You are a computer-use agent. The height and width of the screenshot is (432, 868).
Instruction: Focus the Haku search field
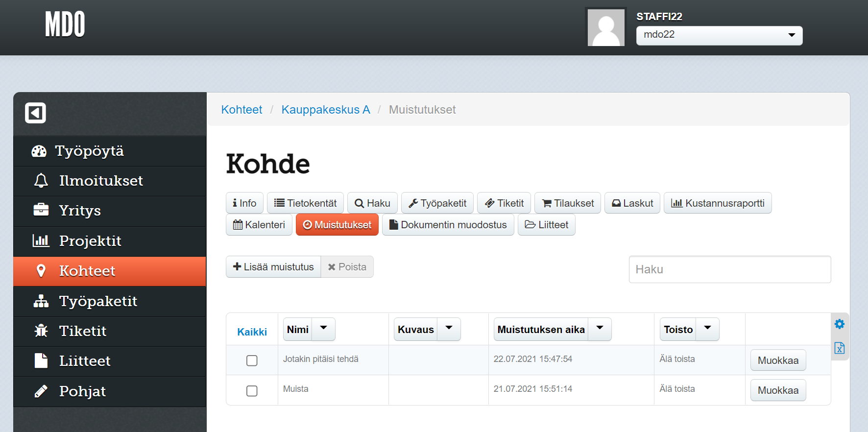pyautogui.click(x=730, y=269)
